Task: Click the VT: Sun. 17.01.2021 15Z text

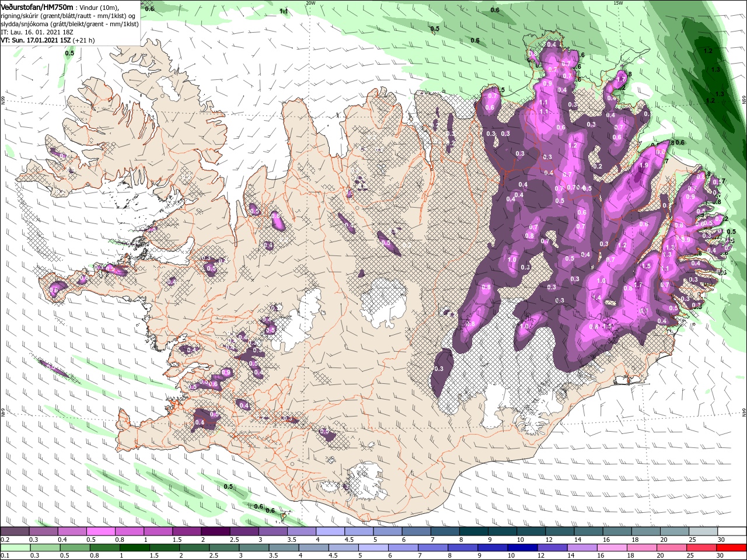Action: coord(35,40)
